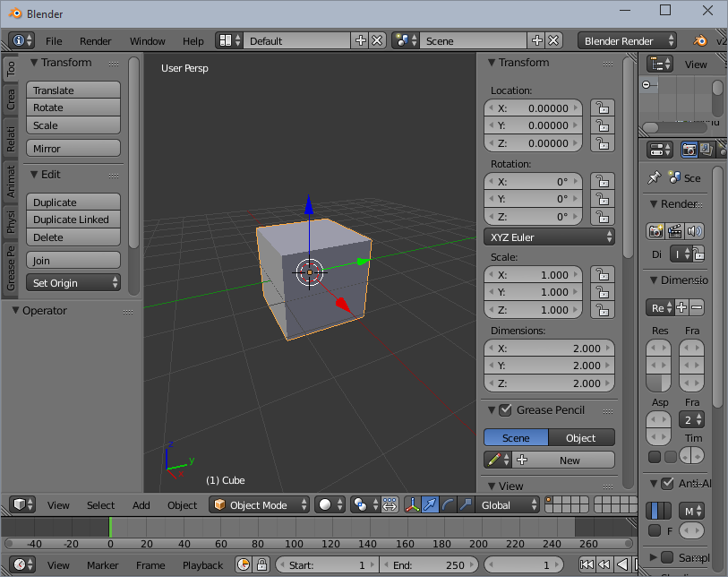Click the render audio speaker icon
This screenshot has height=577, width=728.
694,231
